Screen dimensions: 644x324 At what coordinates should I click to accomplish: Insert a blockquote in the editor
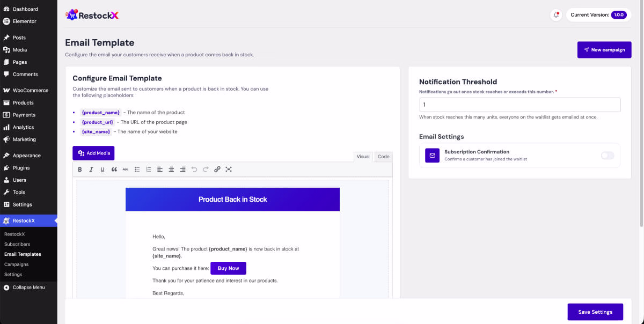pos(114,170)
